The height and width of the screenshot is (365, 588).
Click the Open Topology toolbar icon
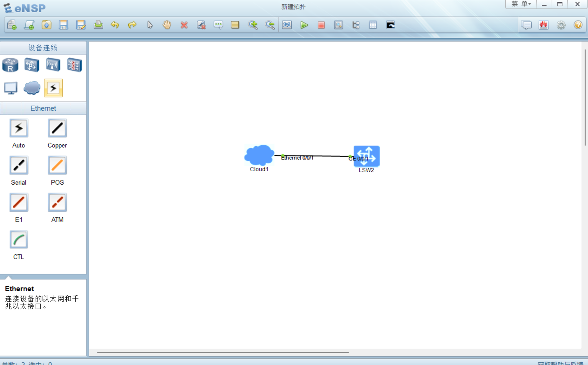click(46, 25)
